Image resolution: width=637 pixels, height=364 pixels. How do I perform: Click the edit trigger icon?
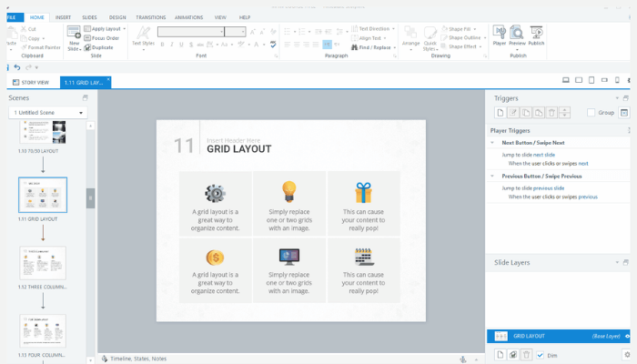tap(513, 113)
